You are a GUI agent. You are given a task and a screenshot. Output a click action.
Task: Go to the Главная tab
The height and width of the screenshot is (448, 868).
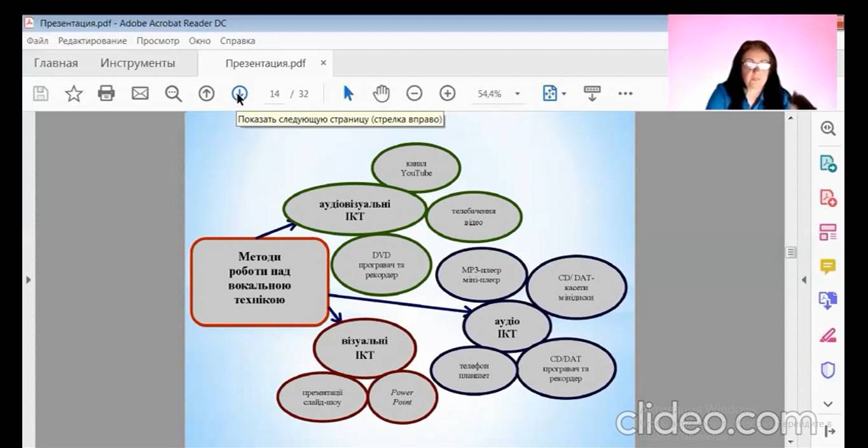coord(56,63)
